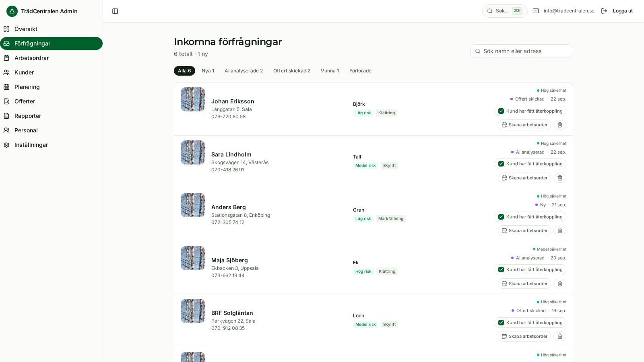644x362 pixels.
Task: Open the global Sök search box
Action: 505,11
